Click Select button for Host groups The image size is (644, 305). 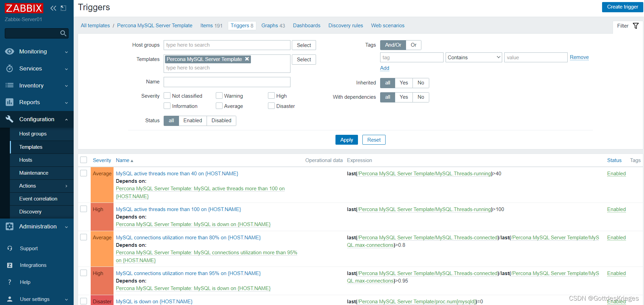[x=304, y=45]
